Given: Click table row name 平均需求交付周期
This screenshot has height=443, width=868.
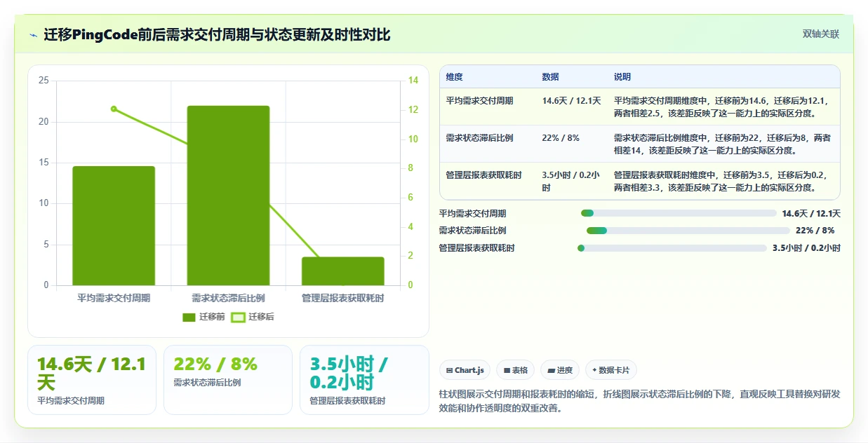Looking at the screenshot, I should coord(480,100).
